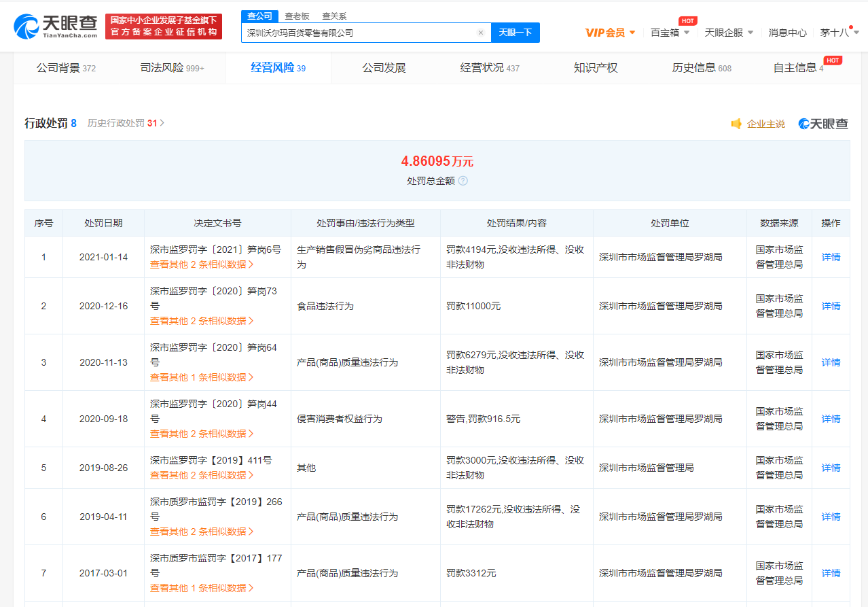
Task: Expand the 天眼企服 menu
Action: [729, 33]
